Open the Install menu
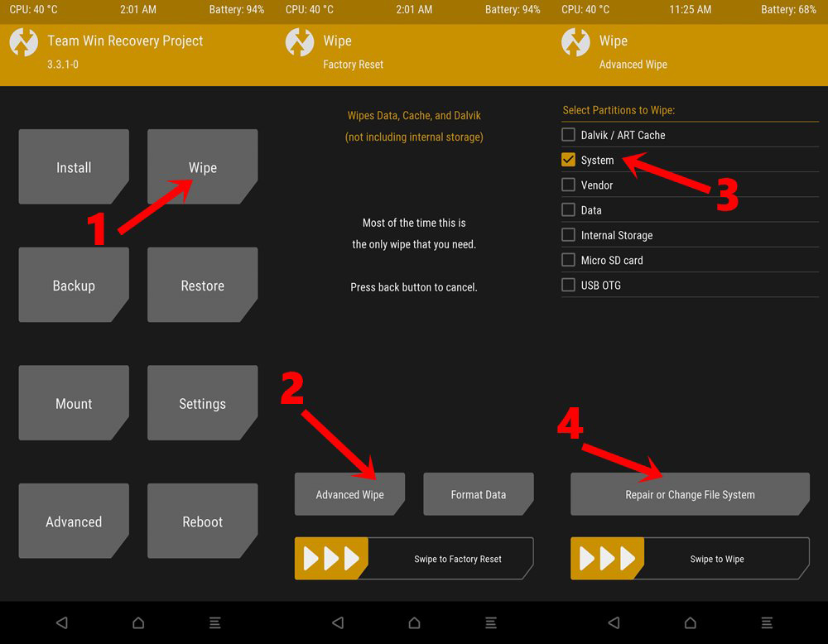 tap(74, 167)
